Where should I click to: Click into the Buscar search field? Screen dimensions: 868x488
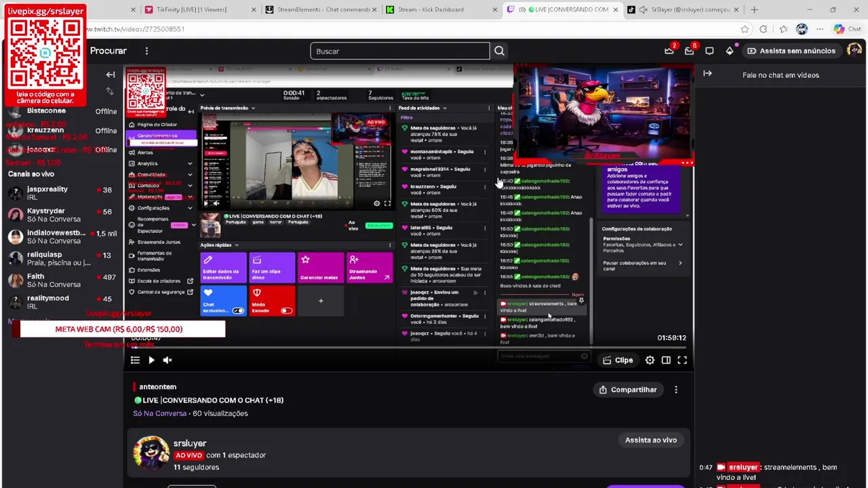[x=400, y=51]
